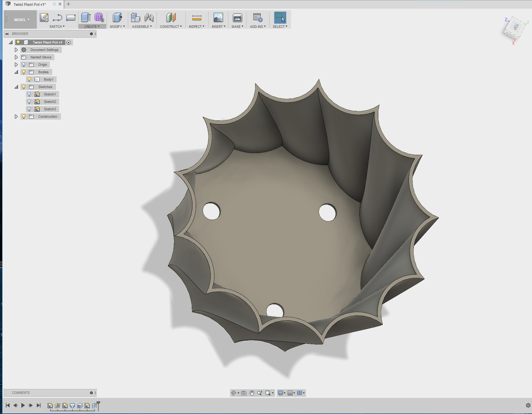
Task: Open the Grid and Snaps icon
Action: click(290, 393)
